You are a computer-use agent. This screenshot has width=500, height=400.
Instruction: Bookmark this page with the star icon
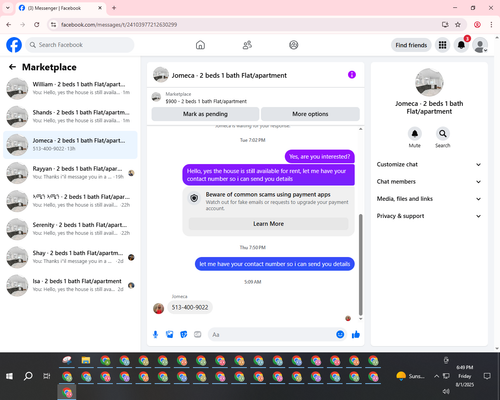(458, 25)
